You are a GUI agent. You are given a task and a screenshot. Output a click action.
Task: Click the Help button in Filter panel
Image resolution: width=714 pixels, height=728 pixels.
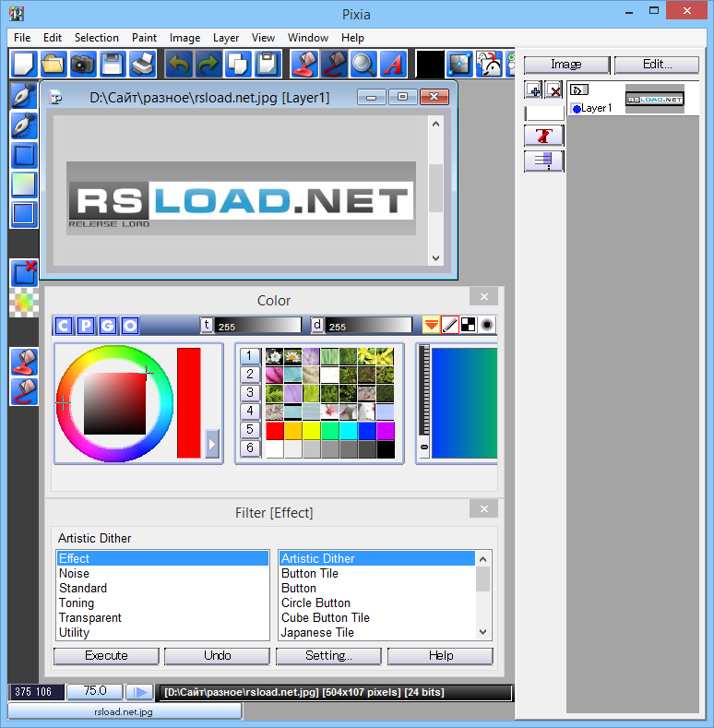coord(441,656)
